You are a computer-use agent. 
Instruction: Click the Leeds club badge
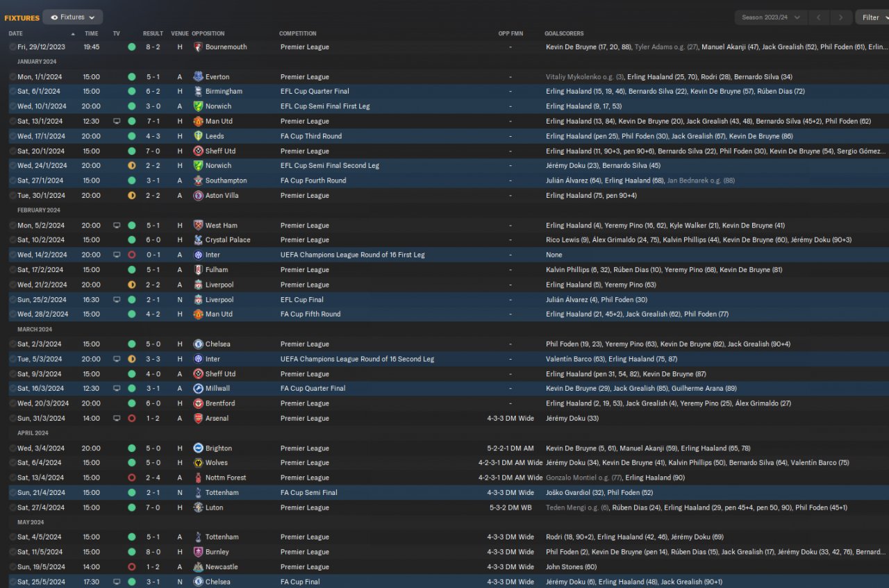(199, 136)
